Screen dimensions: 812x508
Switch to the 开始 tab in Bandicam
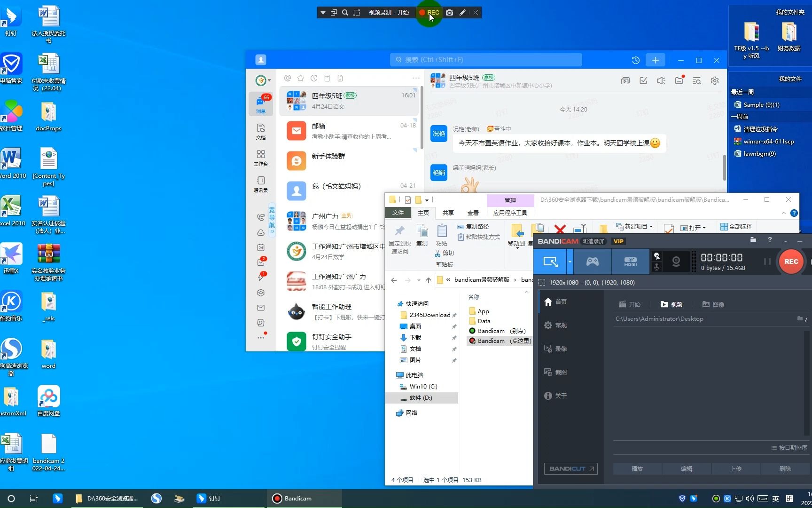[630, 304]
